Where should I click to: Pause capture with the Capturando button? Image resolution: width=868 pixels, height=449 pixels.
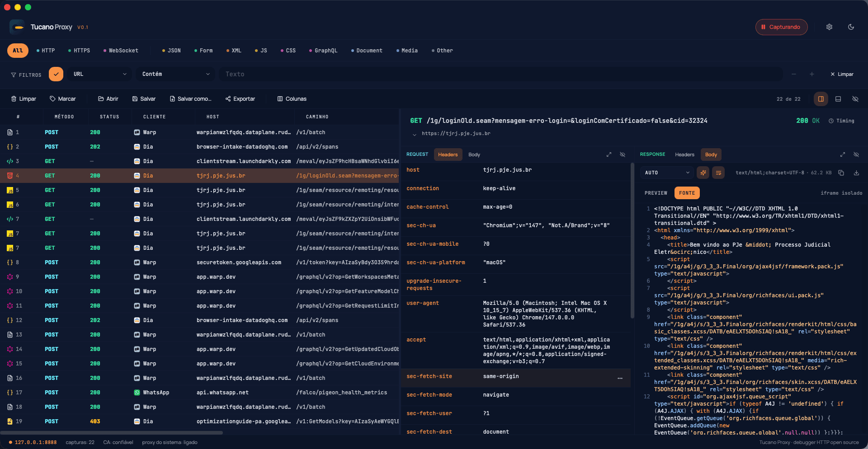[x=781, y=27]
